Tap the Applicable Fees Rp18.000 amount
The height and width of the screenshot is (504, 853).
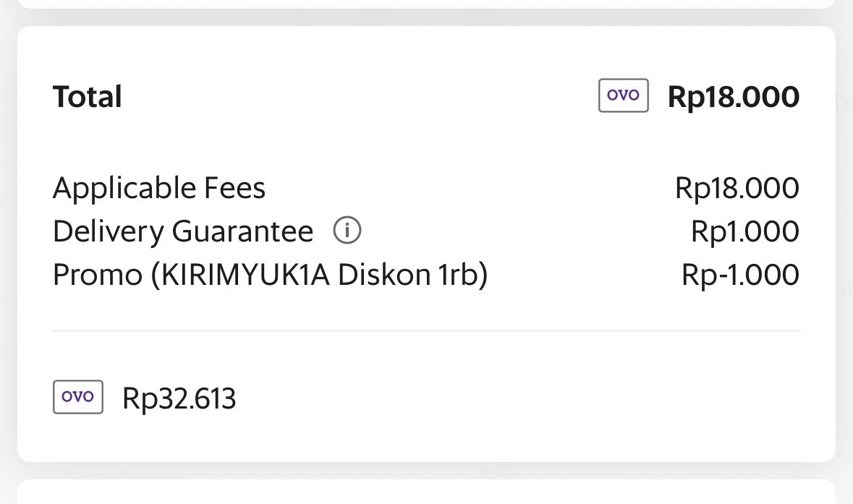(x=737, y=189)
